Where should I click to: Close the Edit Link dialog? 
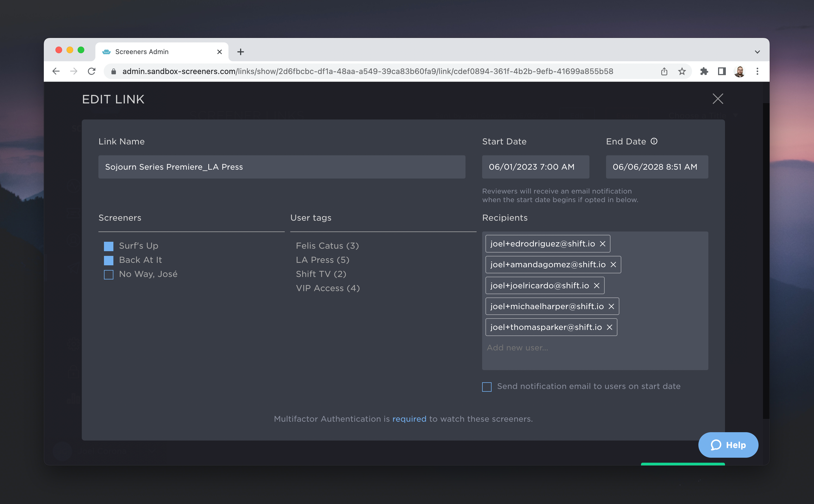coord(718,99)
